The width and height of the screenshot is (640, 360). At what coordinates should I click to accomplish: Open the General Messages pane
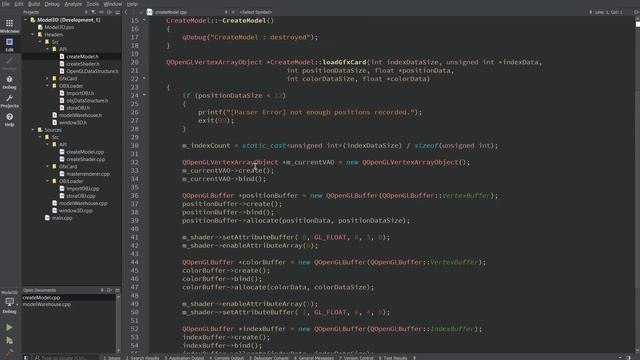(314, 358)
